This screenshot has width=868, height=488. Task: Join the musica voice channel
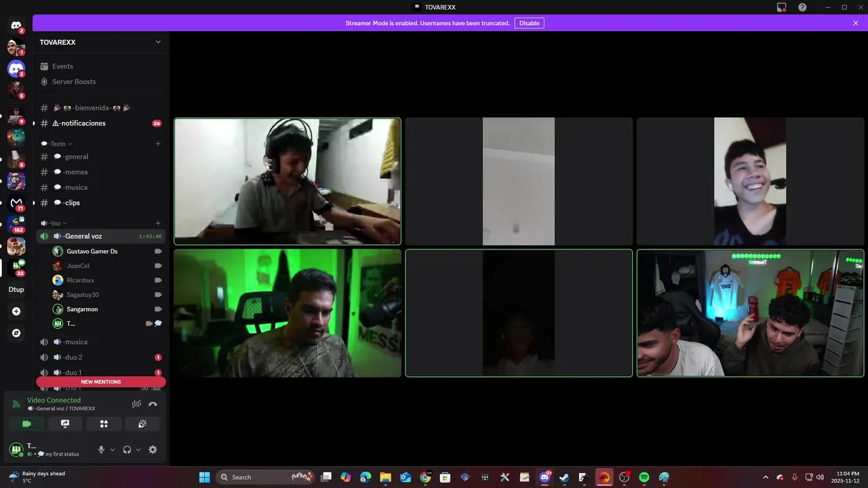pyautogui.click(x=100, y=342)
